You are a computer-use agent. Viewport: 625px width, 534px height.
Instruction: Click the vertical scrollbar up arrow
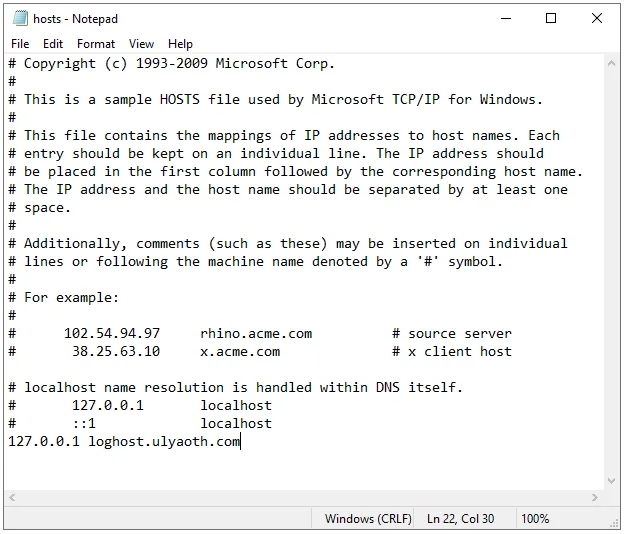[613, 63]
